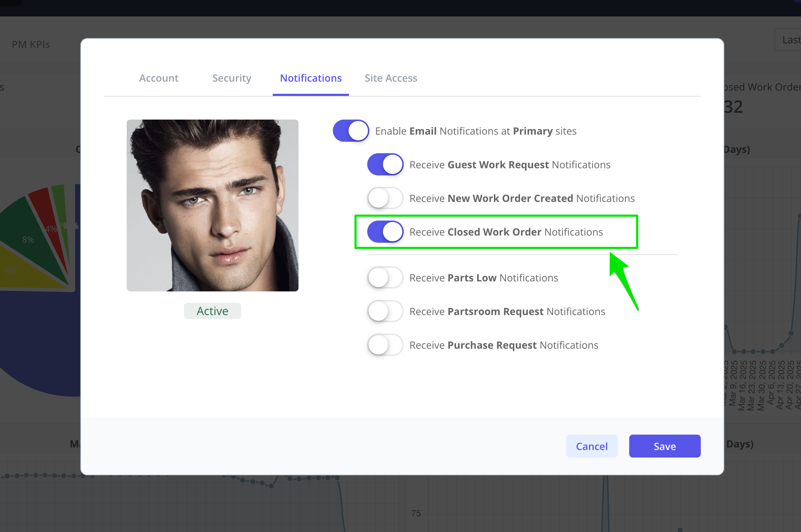Disable Guest Work Request notifications switch
801x532 pixels.
pos(385,164)
